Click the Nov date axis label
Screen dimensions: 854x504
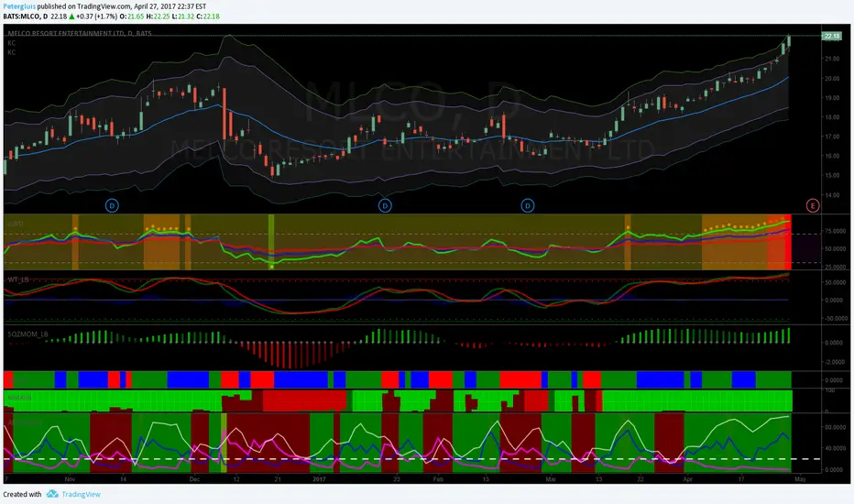pyautogui.click(x=70, y=479)
